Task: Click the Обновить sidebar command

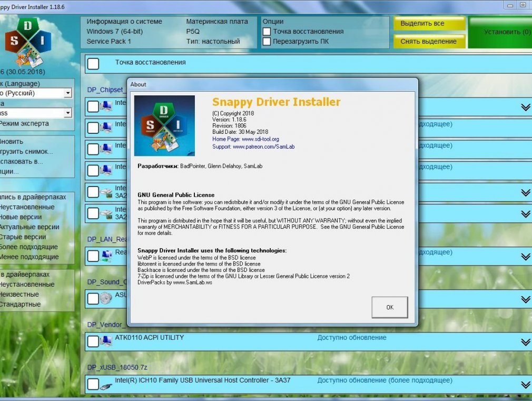Action: tap(11, 142)
